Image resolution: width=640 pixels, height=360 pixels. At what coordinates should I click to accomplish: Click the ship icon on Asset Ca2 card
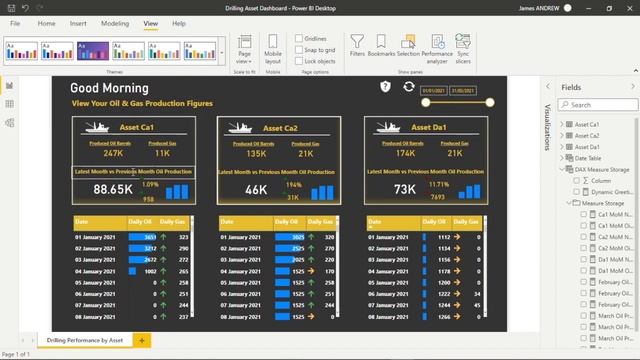point(240,128)
